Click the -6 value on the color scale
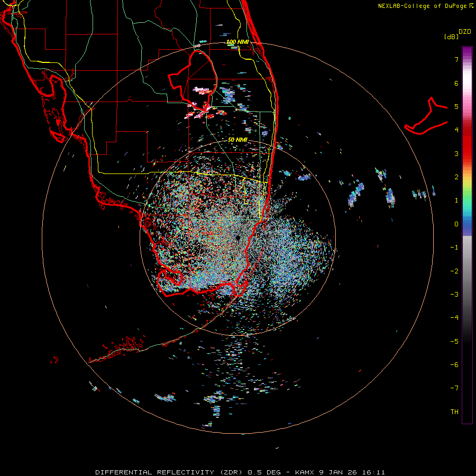This screenshot has height=476, width=476. click(x=454, y=365)
